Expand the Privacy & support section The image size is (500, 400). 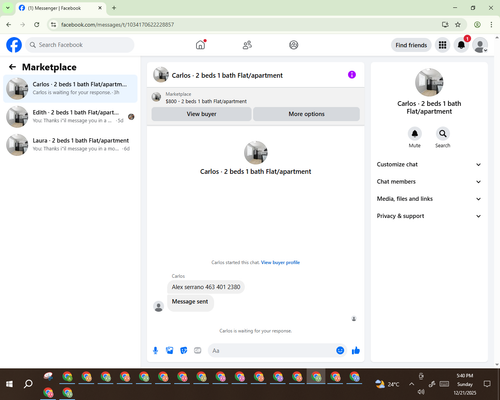tap(429, 216)
